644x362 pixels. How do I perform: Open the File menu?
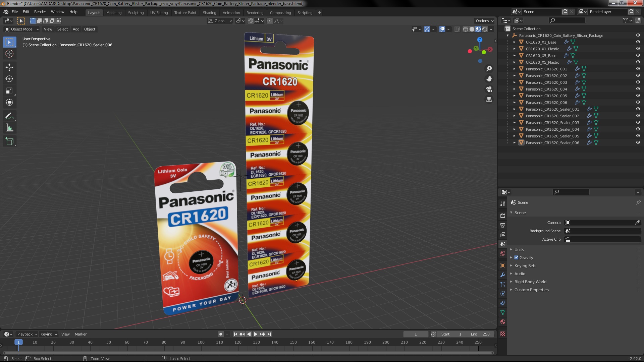click(x=15, y=12)
